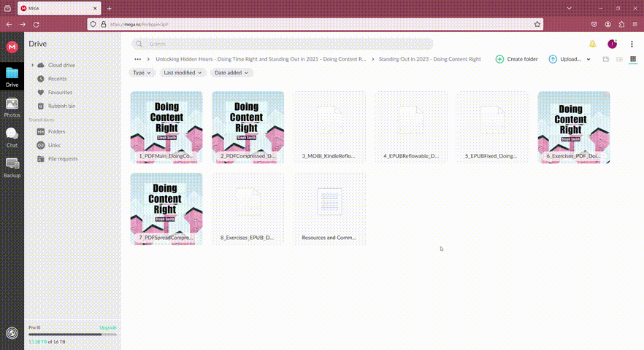The height and width of the screenshot is (350, 644).
Task: Open the browser extensions puzzle icon
Action: (621, 24)
